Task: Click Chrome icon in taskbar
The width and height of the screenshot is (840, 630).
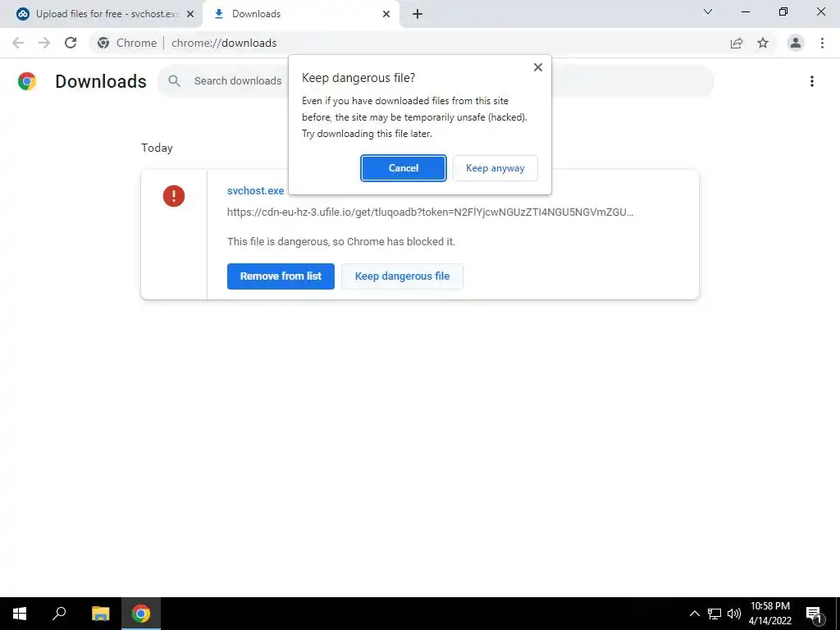Action: point(141,614)
